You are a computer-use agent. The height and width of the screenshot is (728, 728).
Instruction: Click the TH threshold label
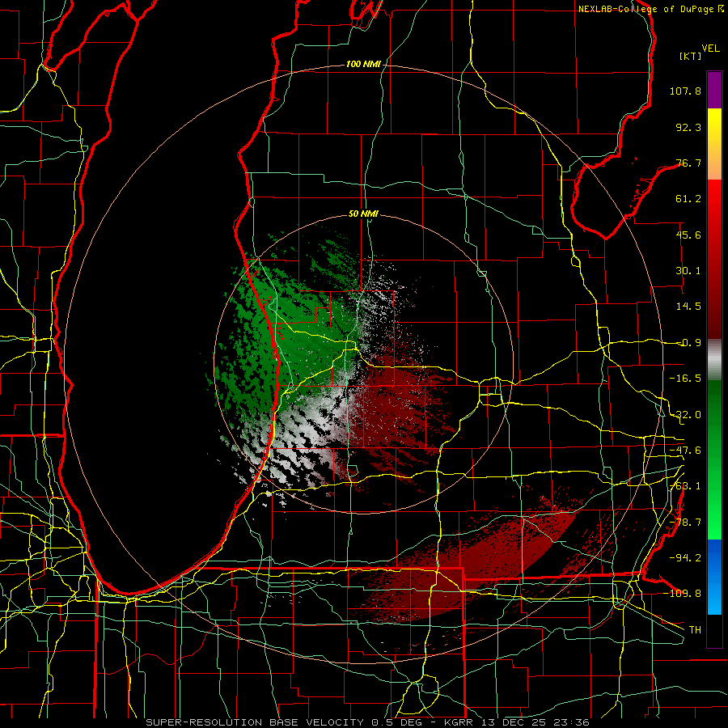(x=695, y=629)
